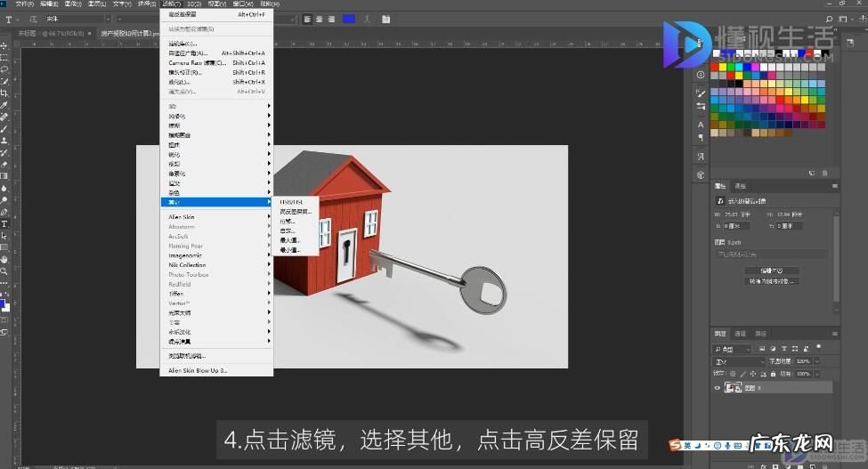Click the search icon at top right
The height and width of the screenshot is (469, 868).
[829, 19]
